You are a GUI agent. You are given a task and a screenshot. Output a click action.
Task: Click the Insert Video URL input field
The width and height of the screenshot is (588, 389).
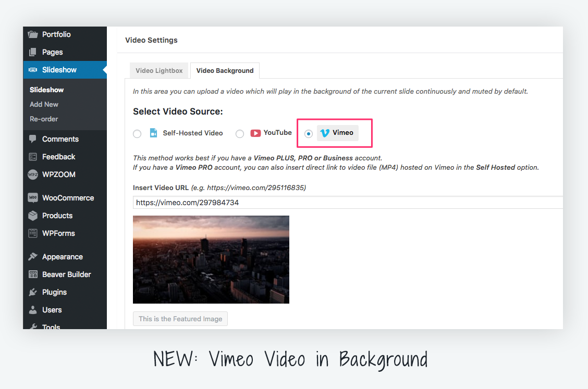(348, 203)
